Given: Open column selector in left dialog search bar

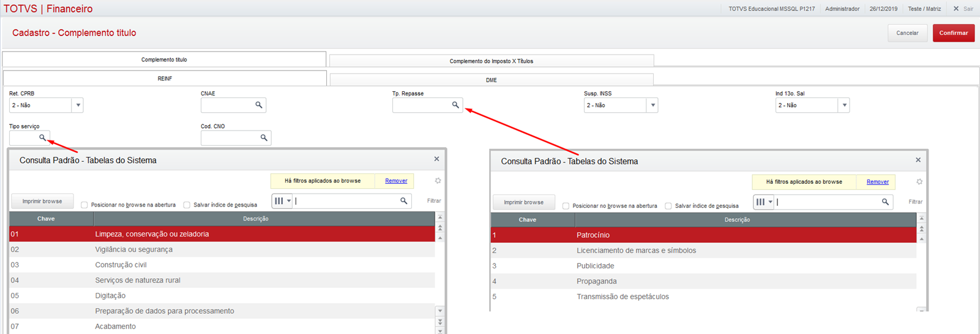Looking at the screenshot, I should click(282, 201).
